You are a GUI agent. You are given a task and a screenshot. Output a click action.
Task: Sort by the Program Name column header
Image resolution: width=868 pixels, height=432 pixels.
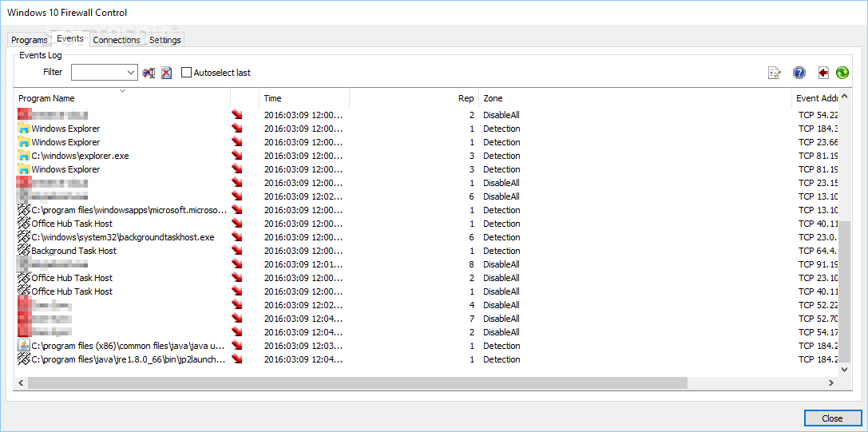122,98
